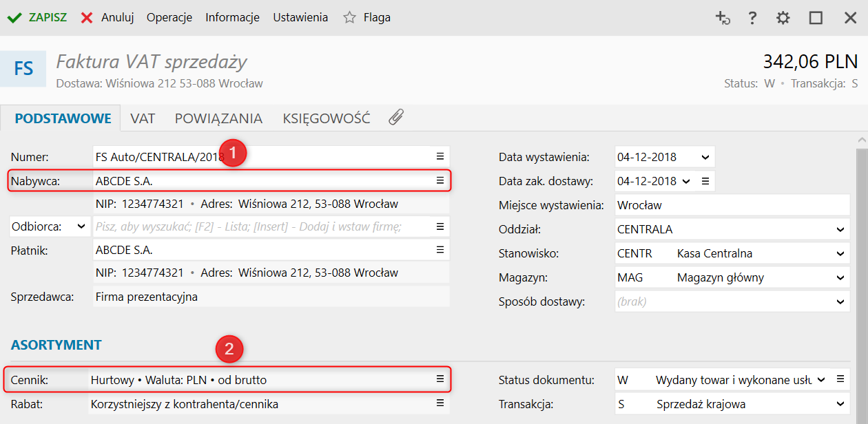Click the add-with-refresh plus icon
Image resolution: width=868 pixels, height=424 pixels.
pyautogui.click(x=723, y=18)
